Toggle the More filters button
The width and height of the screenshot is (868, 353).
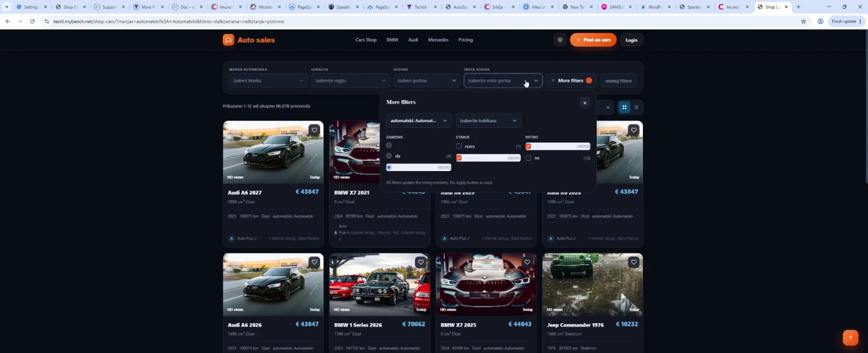[x=571, y=80]
